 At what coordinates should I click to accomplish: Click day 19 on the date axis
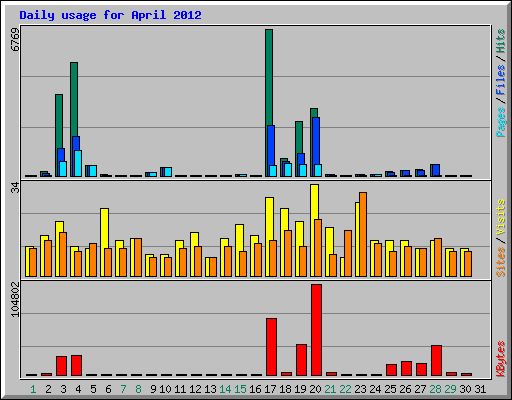click(x=300, y=389)
